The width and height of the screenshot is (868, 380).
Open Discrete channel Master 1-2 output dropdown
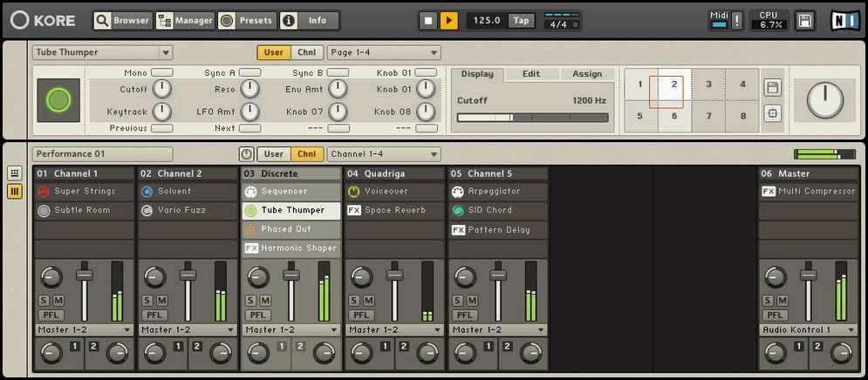click(291, 329)
